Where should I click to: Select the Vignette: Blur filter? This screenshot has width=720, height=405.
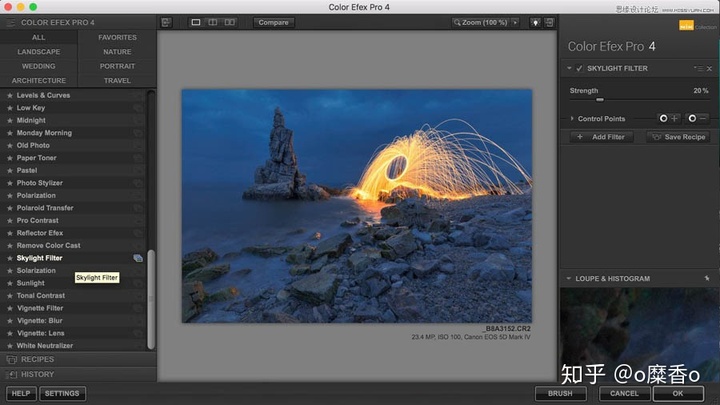point(73,321)
